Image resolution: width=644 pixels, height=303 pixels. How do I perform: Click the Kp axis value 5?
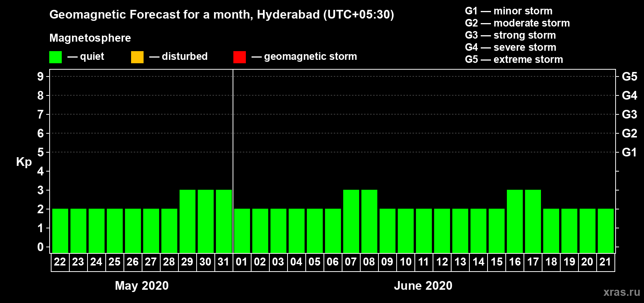tap(41, 152)
